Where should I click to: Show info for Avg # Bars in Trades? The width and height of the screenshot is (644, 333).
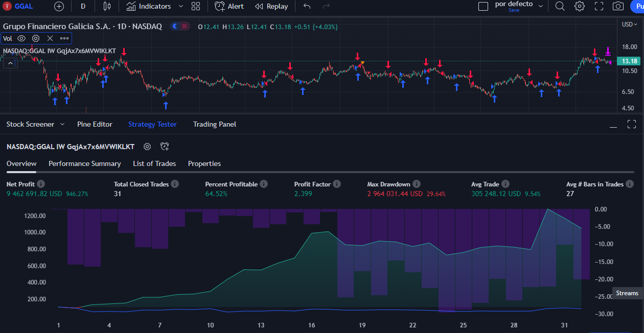[630, 184]
